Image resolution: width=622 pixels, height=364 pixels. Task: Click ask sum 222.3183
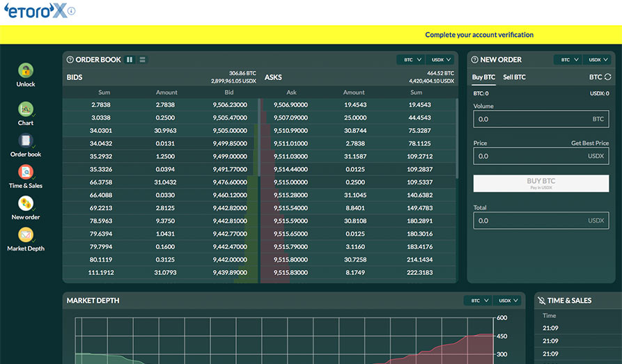click(x=420, y=273)
